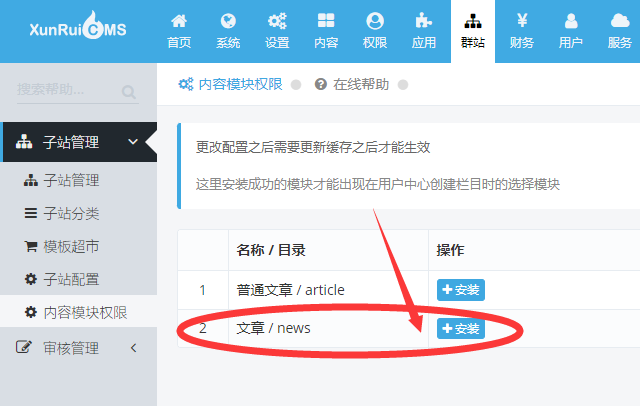The height and width of the screenshot is (406, 640).
Task: Click the cart icon of 模板超市
Action: [31, 246]
